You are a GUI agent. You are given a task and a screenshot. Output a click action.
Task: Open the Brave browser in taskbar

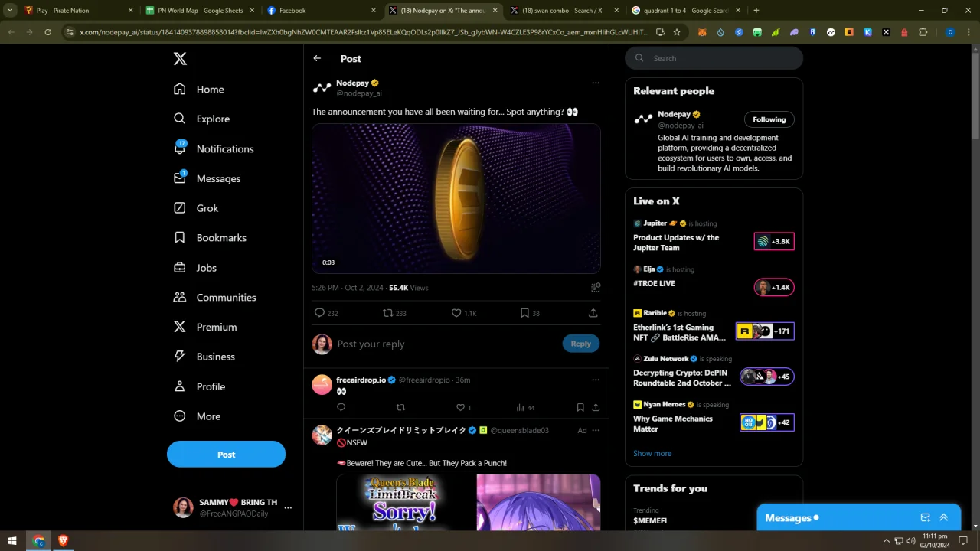[x=63, y=541]
